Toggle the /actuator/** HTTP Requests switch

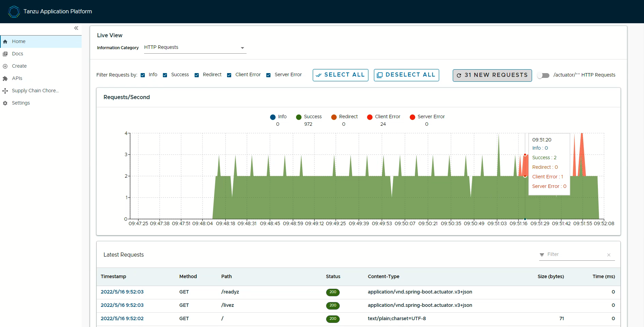pyautogui.click(x=543, y=76)
